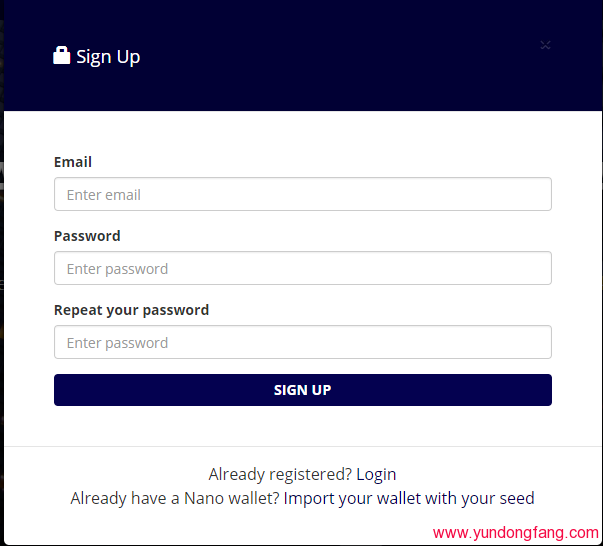Click the Email field label
Screen dimensions: 603x546
[73, 162]
